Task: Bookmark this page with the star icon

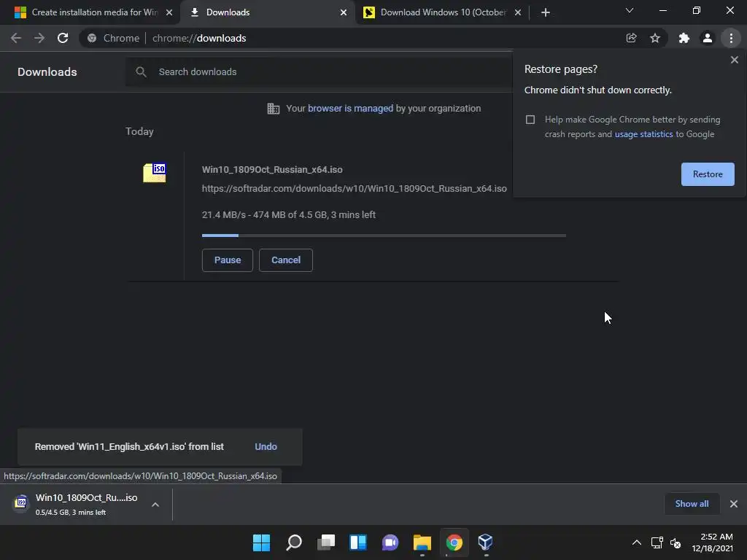Action: point(655,38)
